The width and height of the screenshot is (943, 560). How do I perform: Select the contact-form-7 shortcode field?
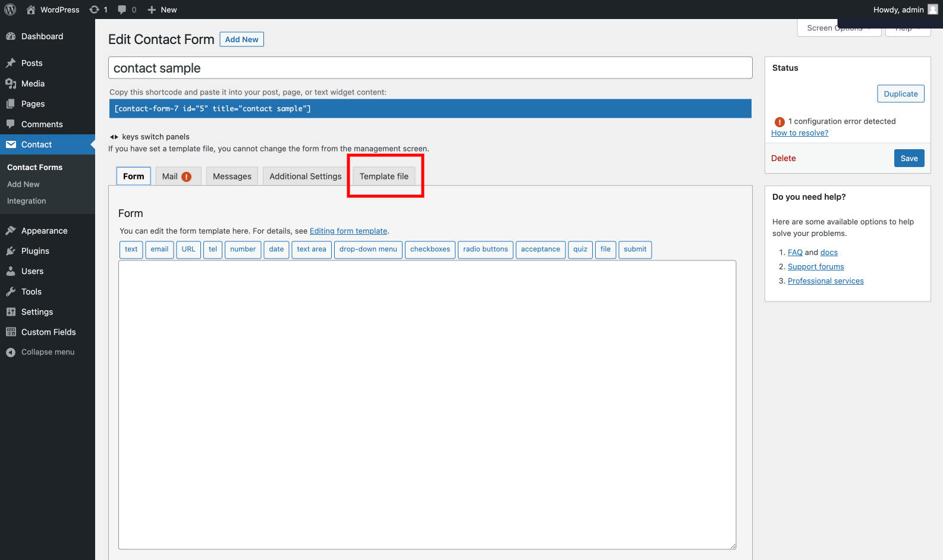430,109
